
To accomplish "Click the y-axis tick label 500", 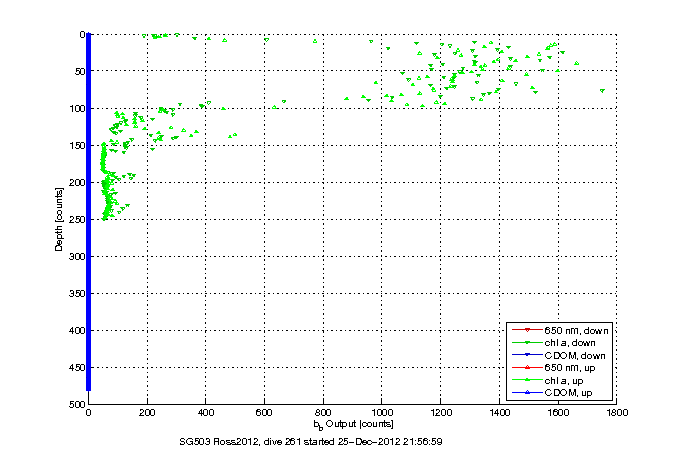I will [77, 404].
